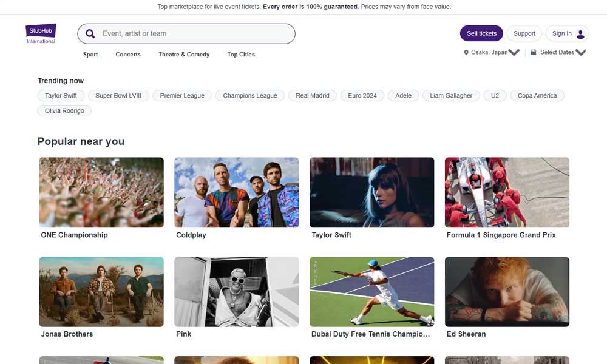Open the ONE Championship crowd thumbnail

coord(101,192)
